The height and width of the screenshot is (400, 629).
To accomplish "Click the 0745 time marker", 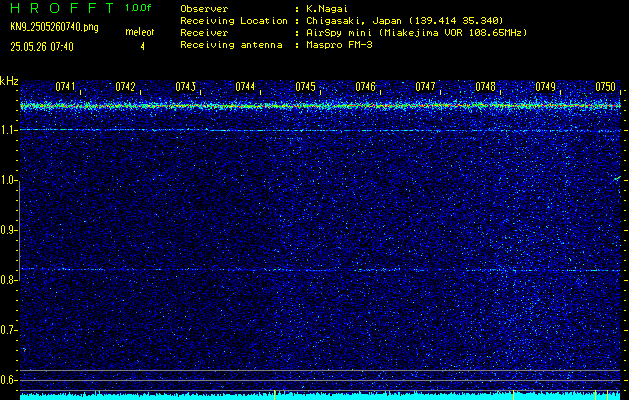I will (305, 86).
